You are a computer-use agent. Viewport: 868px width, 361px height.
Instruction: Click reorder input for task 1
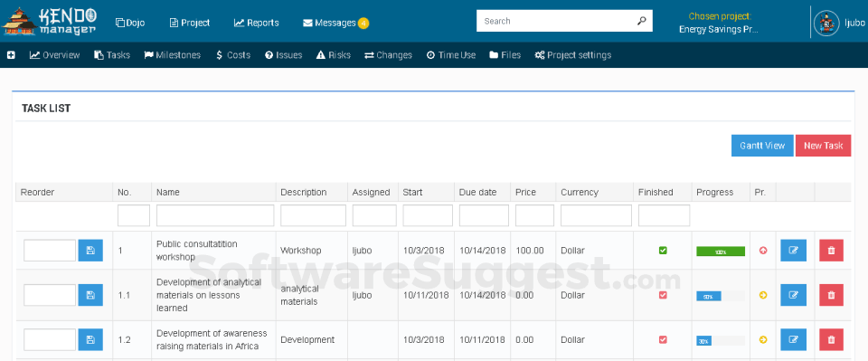[49, 251]
